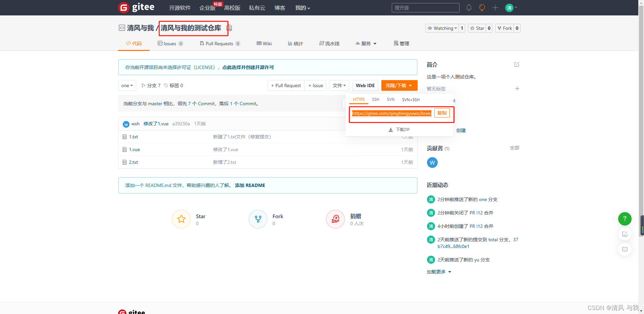Image resolution: width=644 pixels, height=314 pixels.
Task: Open the 'one' branch selector dropdown
Action: point(127,85)
